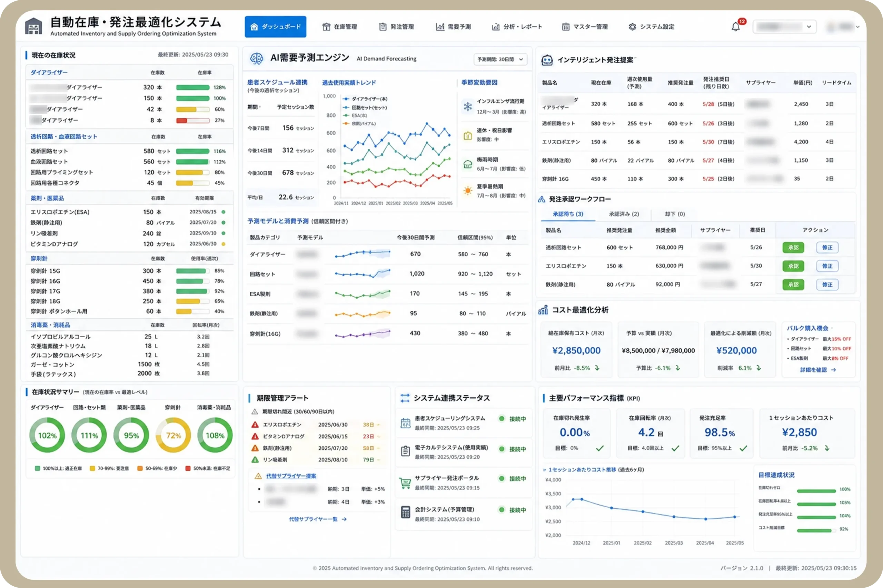This screenshot has width=883, height=588.
Task: Click the 5/28 (5日後) order date
Action: click(718, 104)
